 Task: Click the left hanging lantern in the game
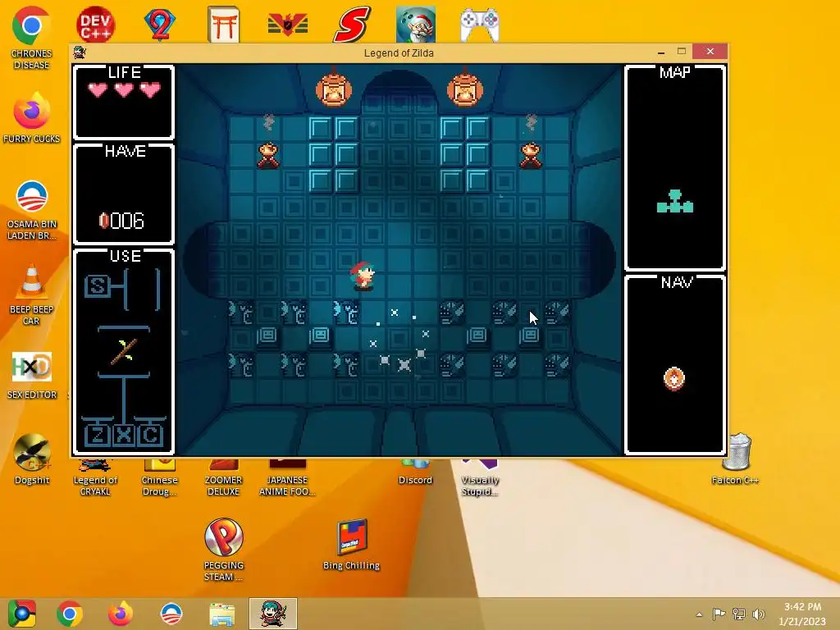[x=334, y=87]
